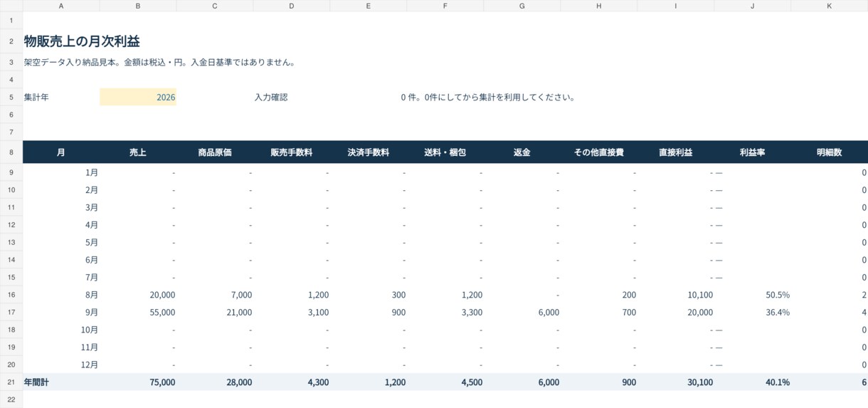Select the 4月 month cell
The image size is (868, 408).
pyautogui.click(x=61, y=225)
